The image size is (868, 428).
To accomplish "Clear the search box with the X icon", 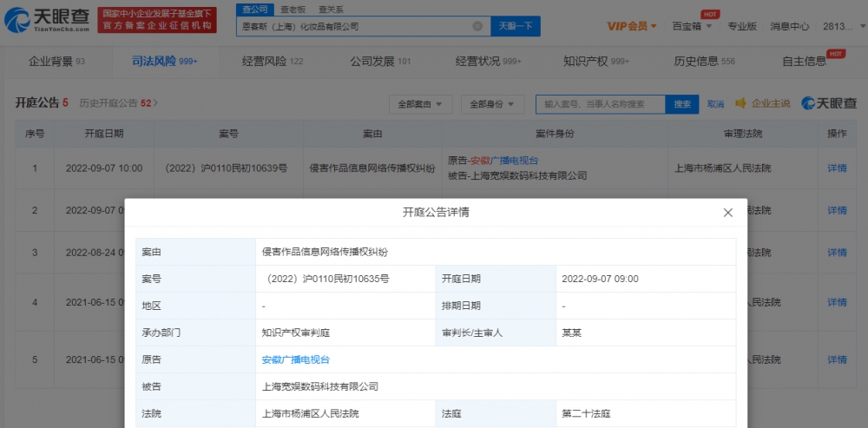I will tap(477, 26).
